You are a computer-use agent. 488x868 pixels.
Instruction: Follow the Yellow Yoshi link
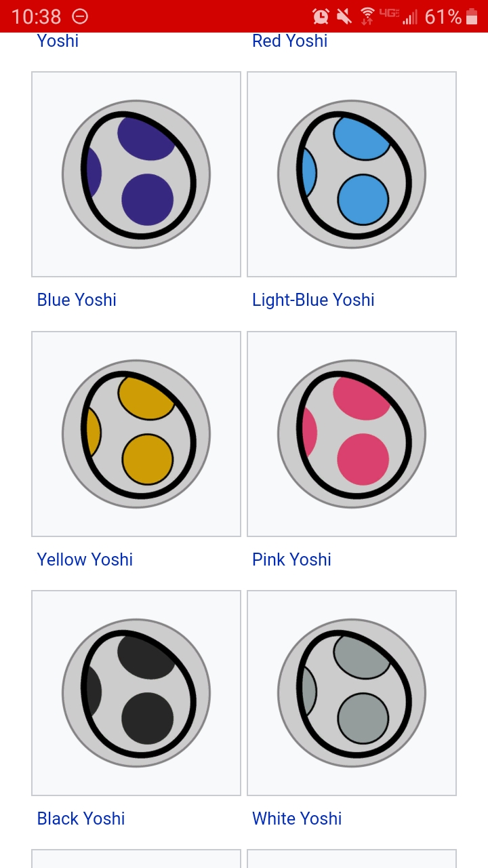(x=85, y=559)
